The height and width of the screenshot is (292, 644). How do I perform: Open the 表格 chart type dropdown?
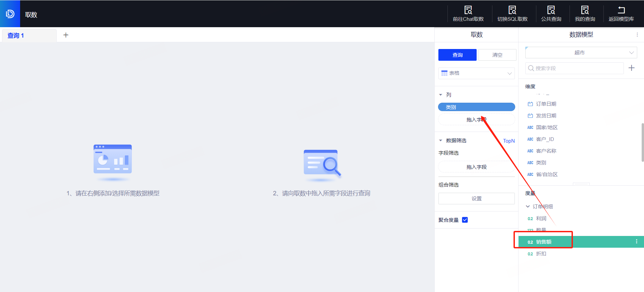coord(476,73)
